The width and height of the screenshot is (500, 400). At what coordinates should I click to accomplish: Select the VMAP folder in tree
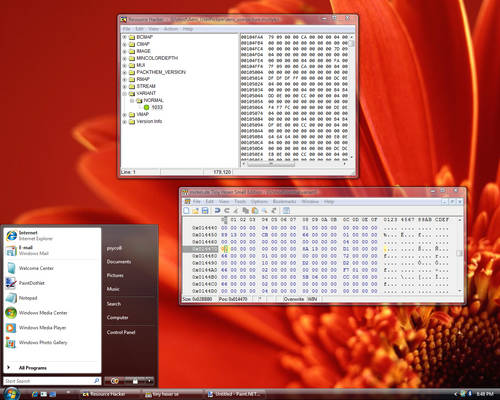pyautogui.click(x=142, y=114)
